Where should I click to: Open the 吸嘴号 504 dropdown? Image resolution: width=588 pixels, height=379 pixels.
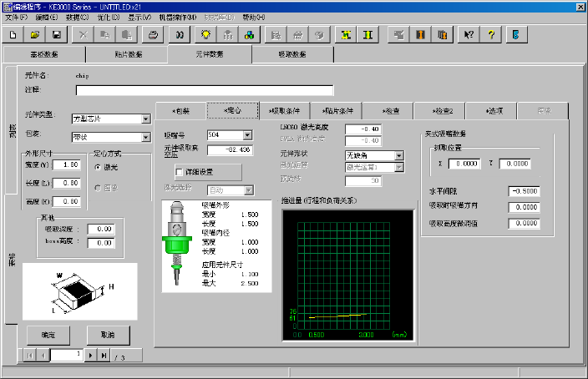247,134
